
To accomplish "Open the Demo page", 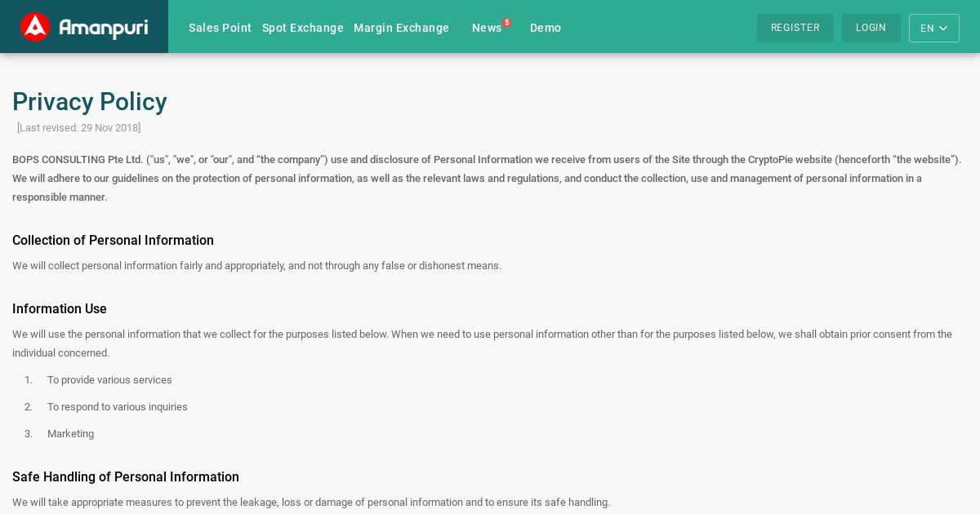I will tap(546, 28).
